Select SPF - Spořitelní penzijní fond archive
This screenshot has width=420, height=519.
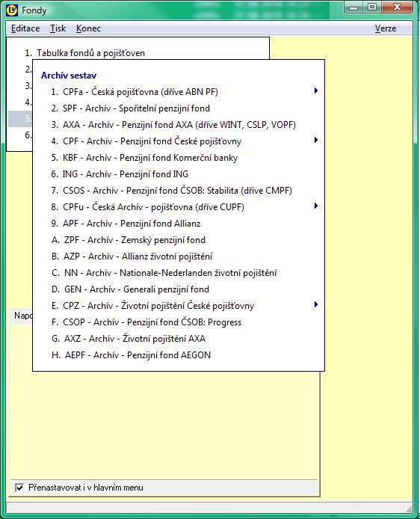click(x=130, y=108)
